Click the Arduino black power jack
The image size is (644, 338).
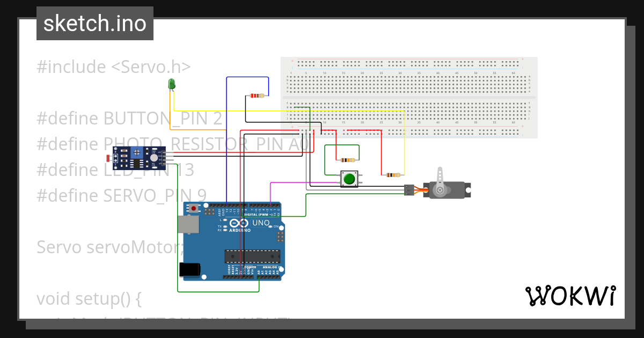click(x=189, y=269)
